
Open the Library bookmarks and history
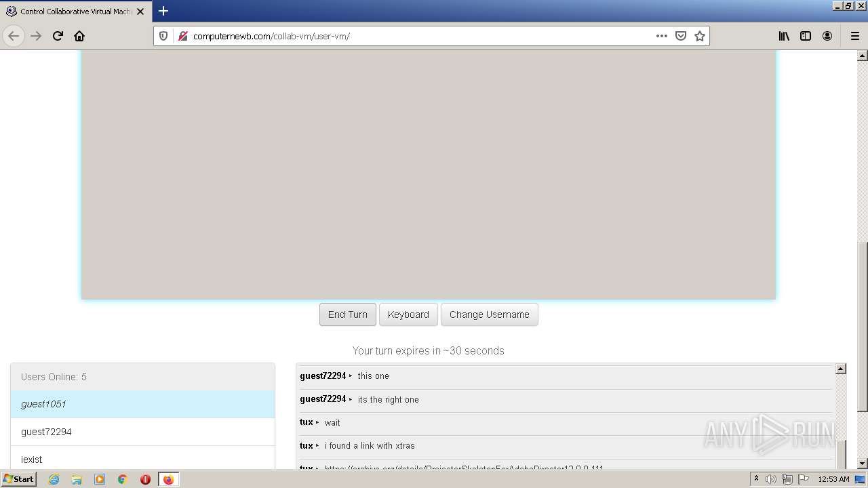784,36
